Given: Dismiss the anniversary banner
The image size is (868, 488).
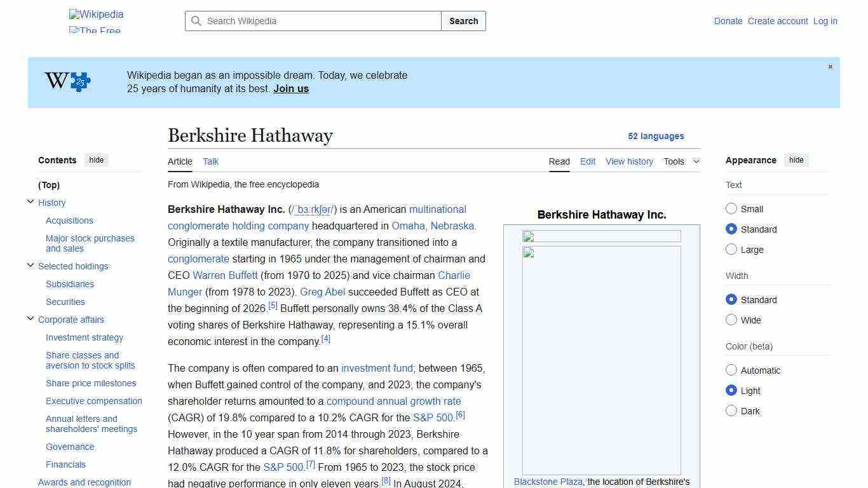Looking at the screenshot, I should pyautogui.click(x=830, y=66).
